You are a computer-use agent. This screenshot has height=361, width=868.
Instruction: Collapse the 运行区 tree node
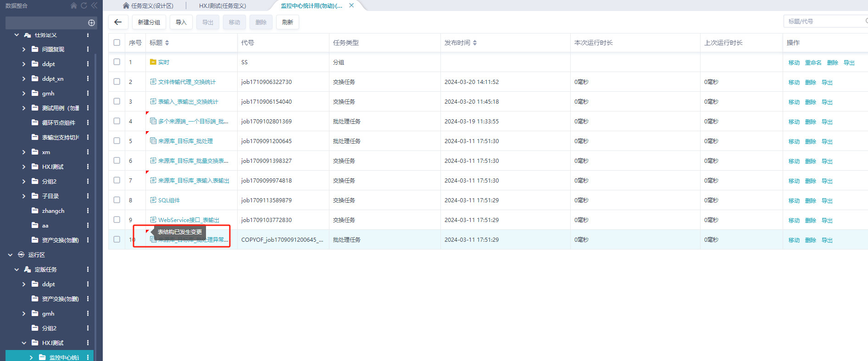tap(10, 255)
